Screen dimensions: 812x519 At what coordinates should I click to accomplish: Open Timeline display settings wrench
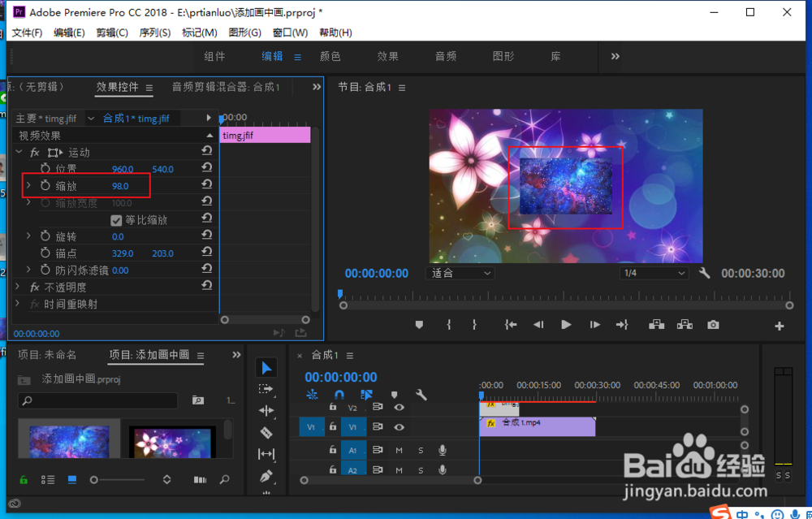tap(421, 395)
